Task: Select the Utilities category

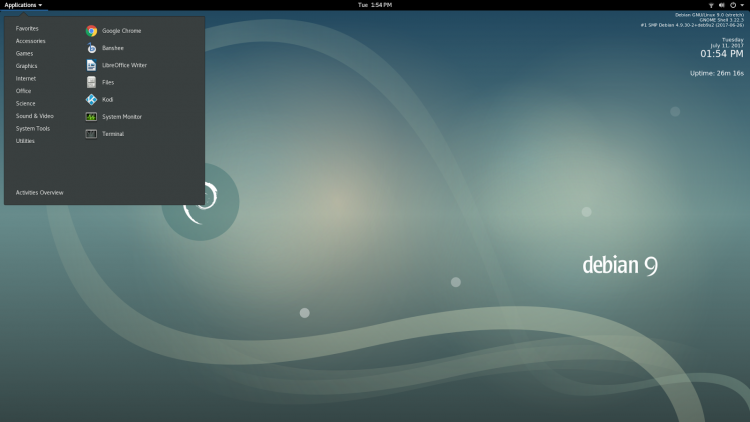Action: click(x=25, y=141)
